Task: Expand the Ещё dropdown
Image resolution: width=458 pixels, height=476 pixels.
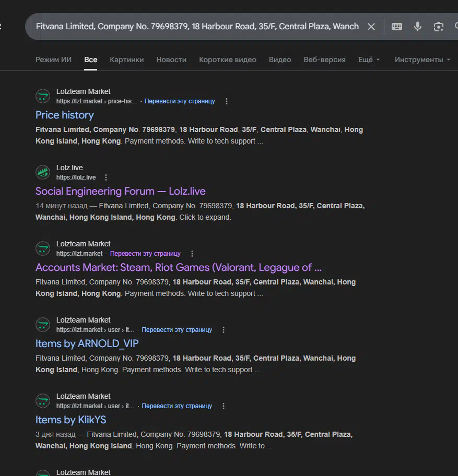Action: (x=369, y=59)
